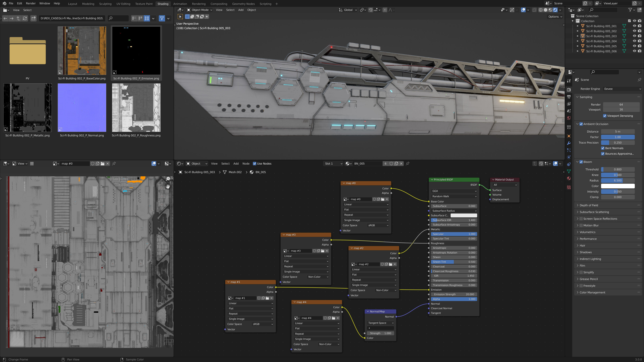Open the World properties tab

point(569,118)
